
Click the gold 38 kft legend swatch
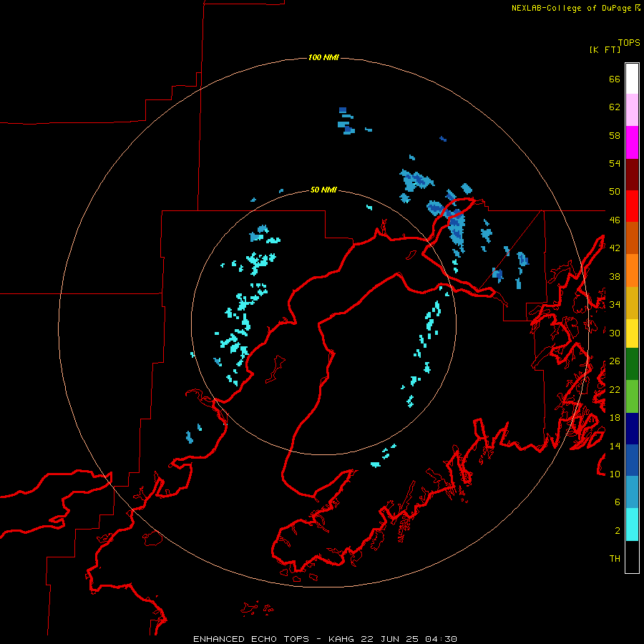point(632,303)
